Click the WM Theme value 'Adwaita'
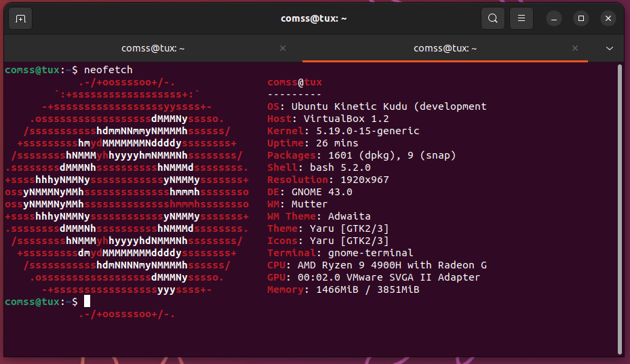 (x=349, y=216)
